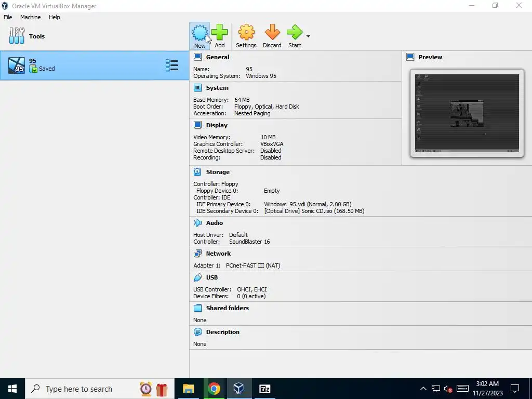Select the Windows 95 VM icon
Viewport: 532px width, 399px height.
tap(17, 65)
